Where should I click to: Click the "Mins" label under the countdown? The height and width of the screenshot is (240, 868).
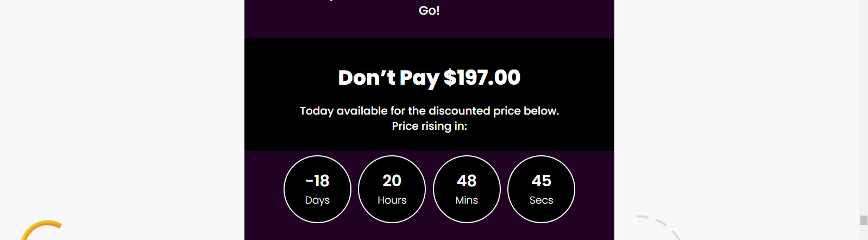pos(467,200)
